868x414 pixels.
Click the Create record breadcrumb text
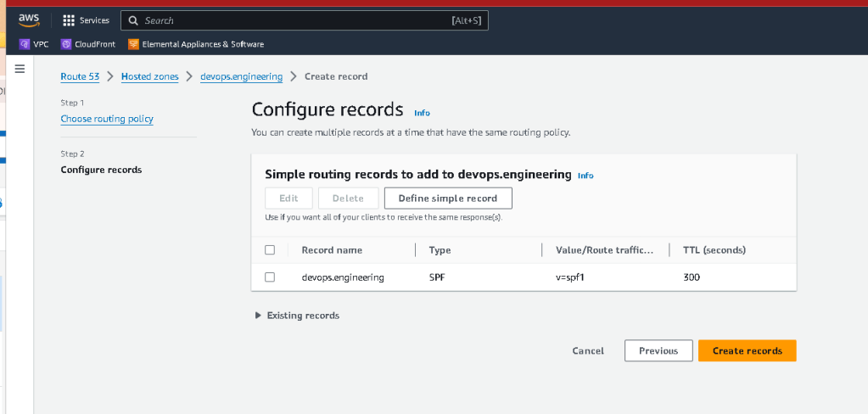click(x=336, y=76)
